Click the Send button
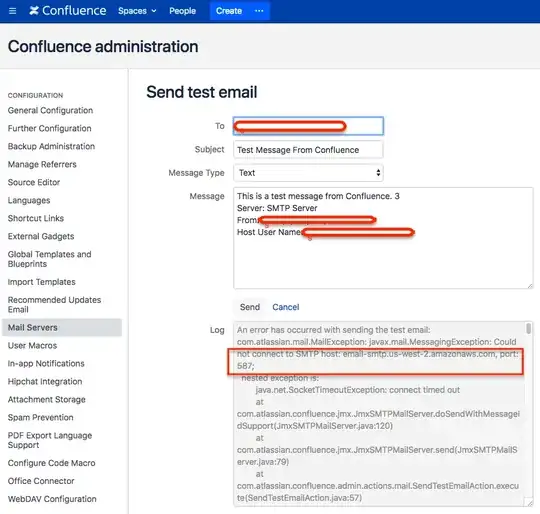Image resolution: width=540 pixels, height=514 pixels. (250, 307)
